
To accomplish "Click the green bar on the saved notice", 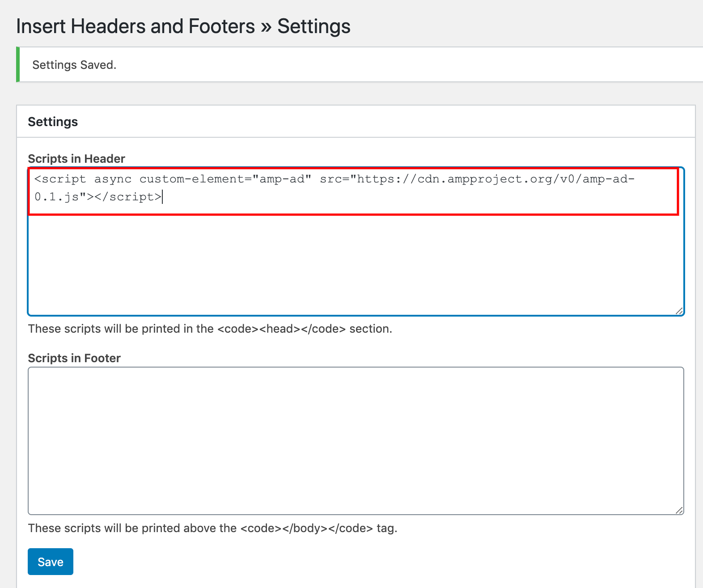I will [x=18, y=64].
